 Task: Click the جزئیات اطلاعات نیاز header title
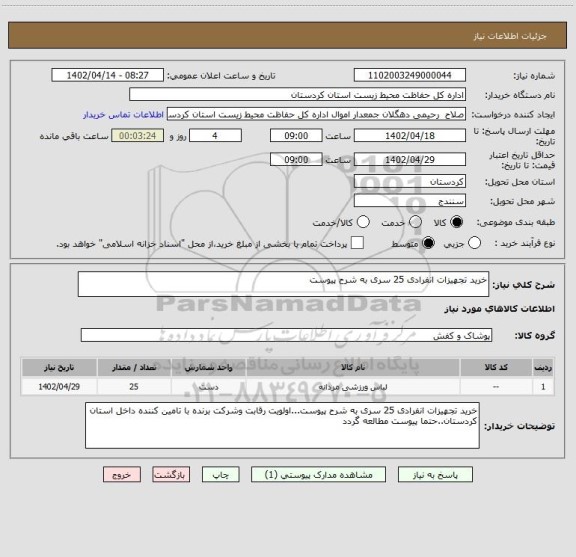tap(510, 36)
